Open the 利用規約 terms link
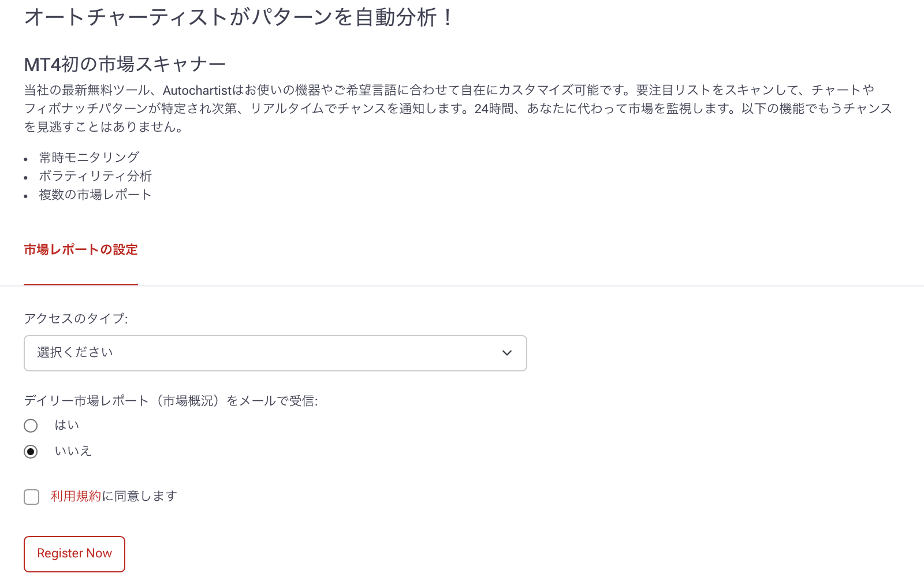Image resolution: width=924 pixels, height=588 pixels. 76,496
